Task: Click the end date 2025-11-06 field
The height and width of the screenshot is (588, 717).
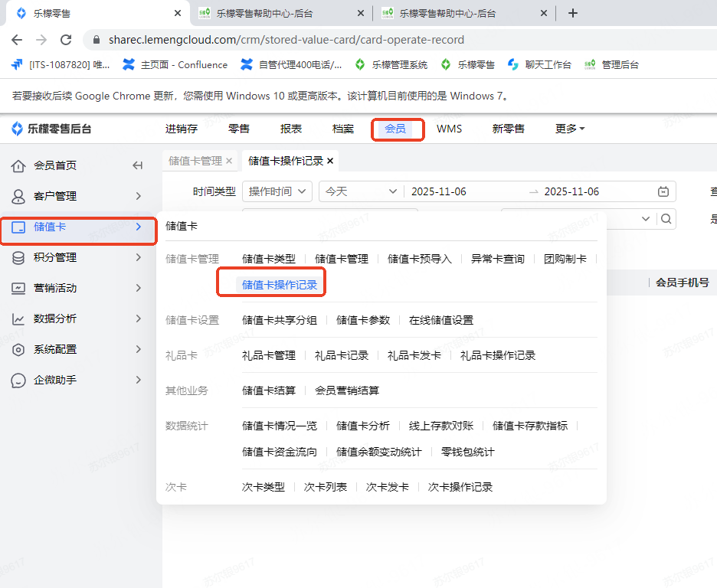Action: pyautogui.click(x=571, y=191)
